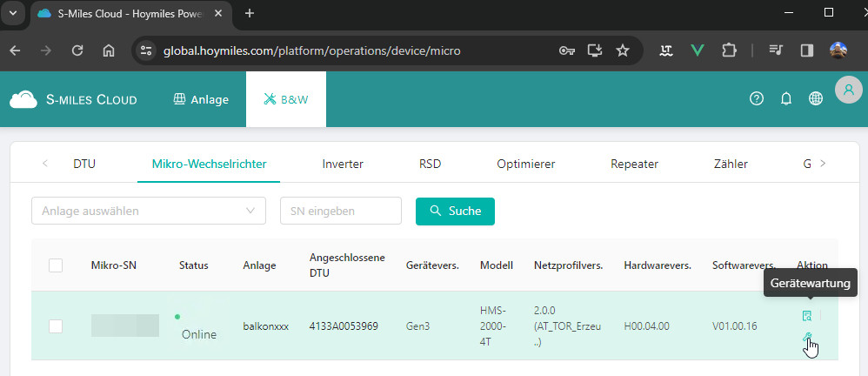Open device details icon in Aktion column
The image size is (868, 376).
(807, 315)
